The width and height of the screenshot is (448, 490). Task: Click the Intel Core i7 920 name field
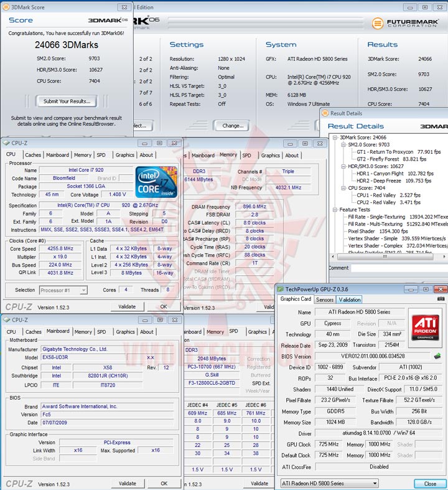point(86,170)
